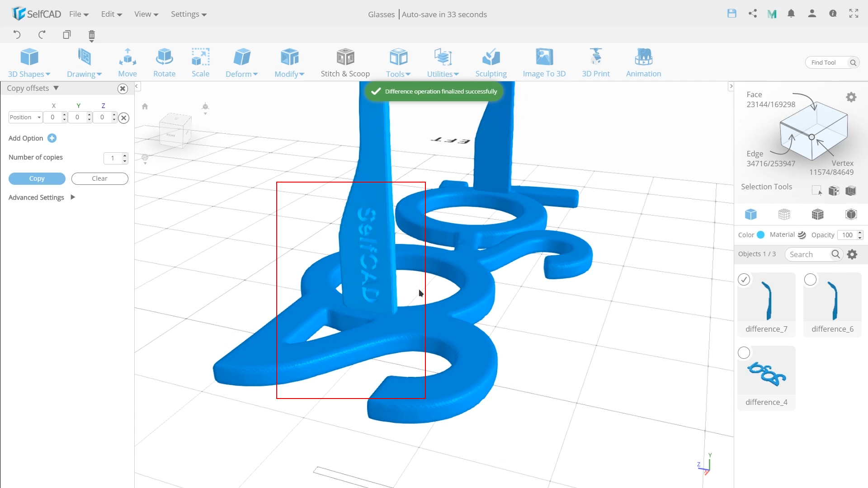Enable Face selection mode
This screenshot has width=868, height=488.
770,99
